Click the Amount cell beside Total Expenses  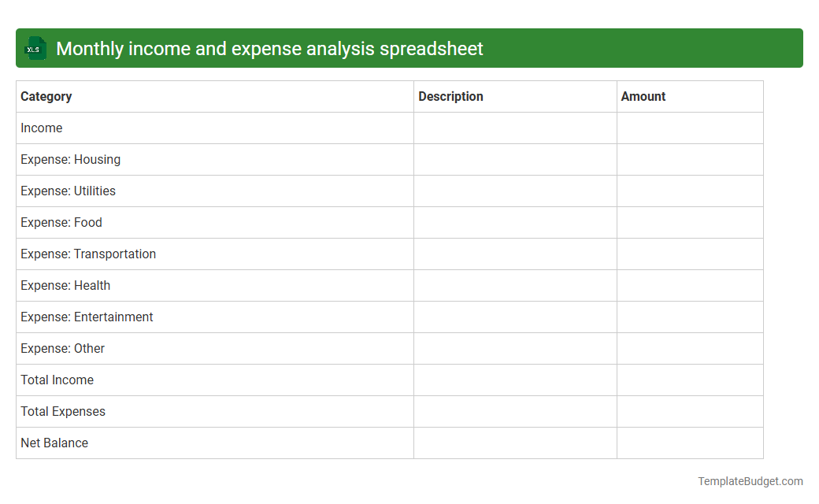pos(690,411)
